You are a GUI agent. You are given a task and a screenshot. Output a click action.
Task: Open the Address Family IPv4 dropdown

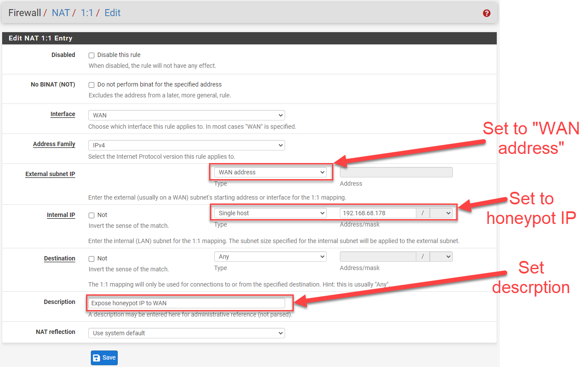pos(186,145)
